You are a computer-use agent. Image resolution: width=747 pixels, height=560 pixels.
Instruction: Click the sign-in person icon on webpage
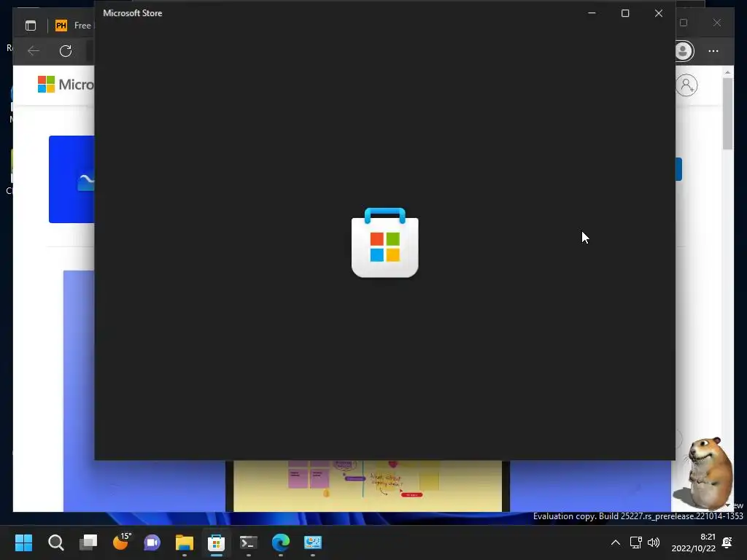(x=686, y=86)
